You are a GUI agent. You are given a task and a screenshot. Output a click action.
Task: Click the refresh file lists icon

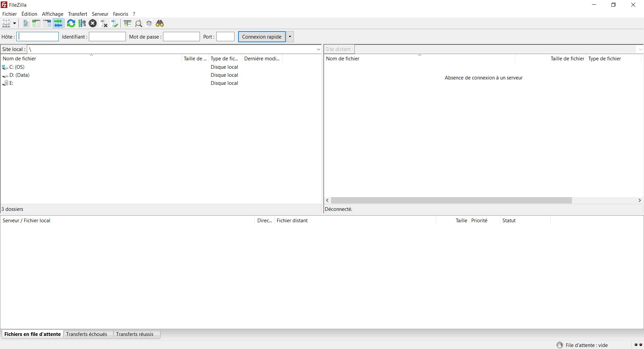point(71,23)
